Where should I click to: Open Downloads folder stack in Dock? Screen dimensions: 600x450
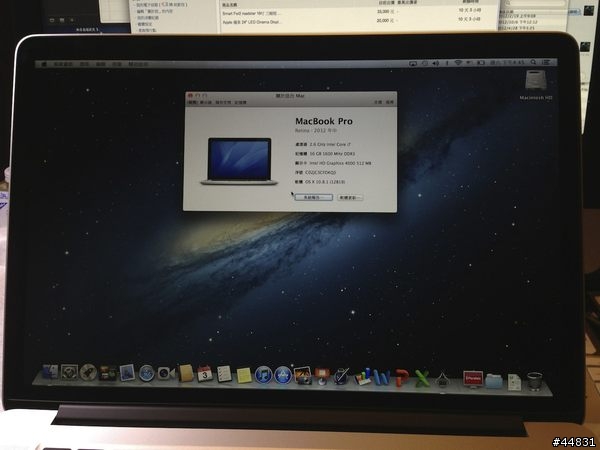coord(494,380)
